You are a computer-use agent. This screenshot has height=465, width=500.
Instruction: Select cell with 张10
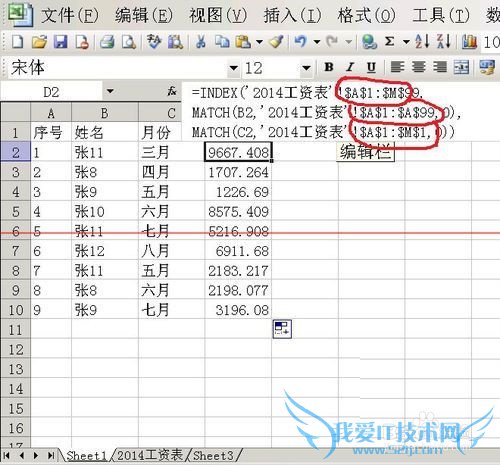[x=105, y=211]
